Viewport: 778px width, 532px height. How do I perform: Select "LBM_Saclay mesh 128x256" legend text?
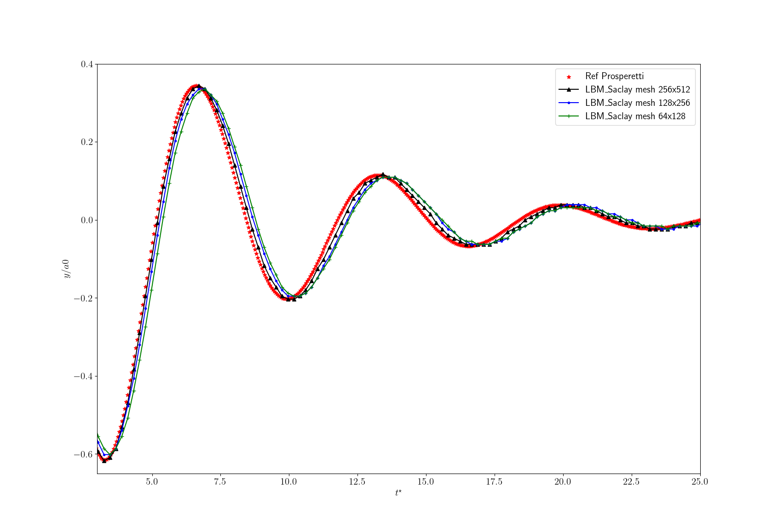pos(637,103)
